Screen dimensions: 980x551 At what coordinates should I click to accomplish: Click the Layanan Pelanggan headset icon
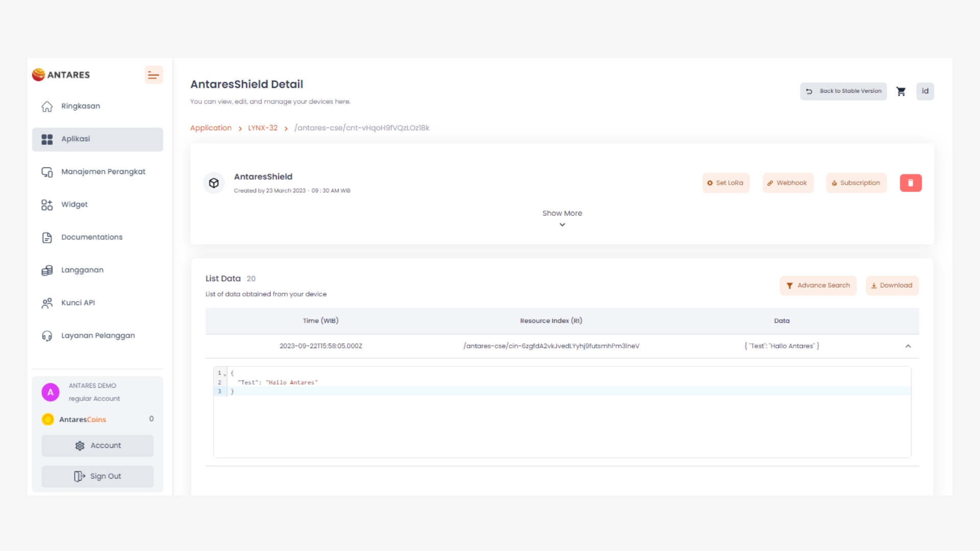pyautogui.click(x=47, y=336)
